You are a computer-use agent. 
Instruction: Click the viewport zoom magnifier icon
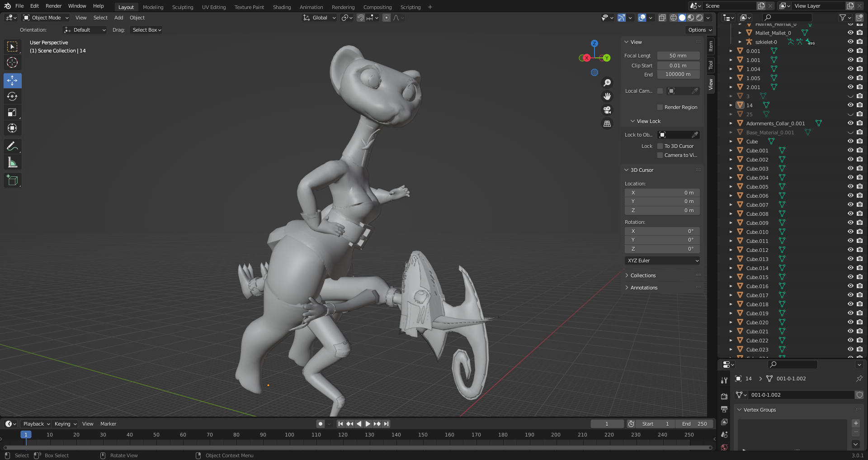tap(607, 83)
